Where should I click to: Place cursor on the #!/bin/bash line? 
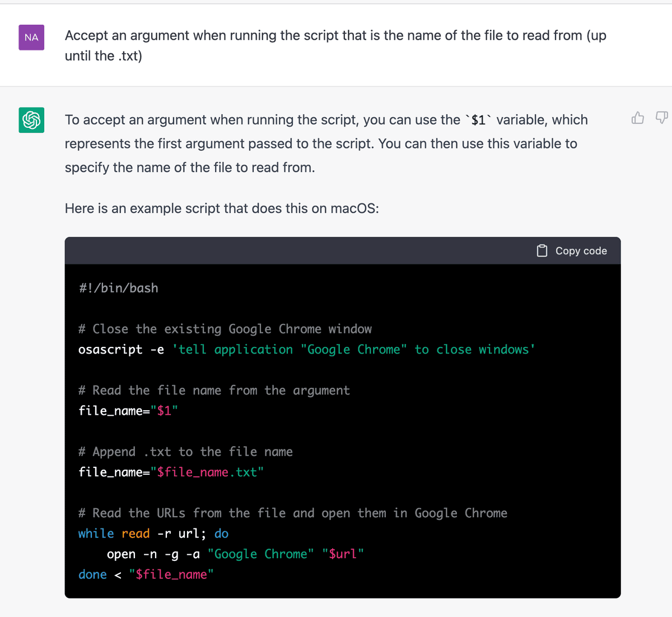119,288
